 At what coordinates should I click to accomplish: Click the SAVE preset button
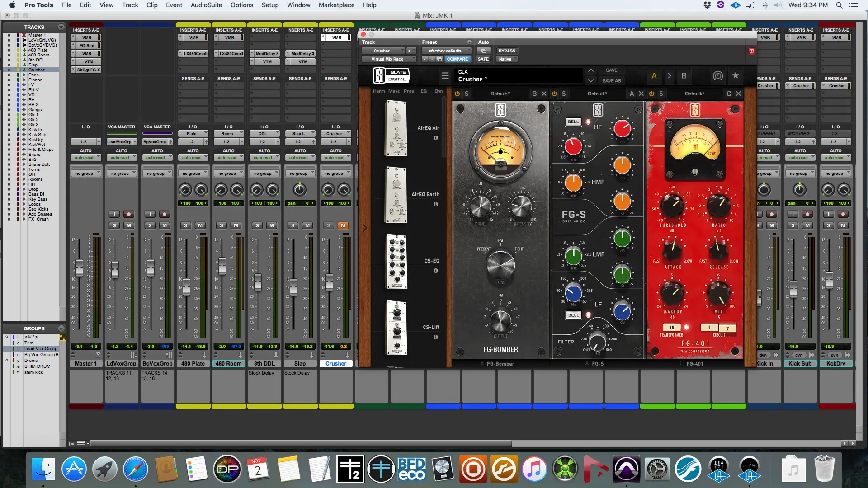pos(611,70)
